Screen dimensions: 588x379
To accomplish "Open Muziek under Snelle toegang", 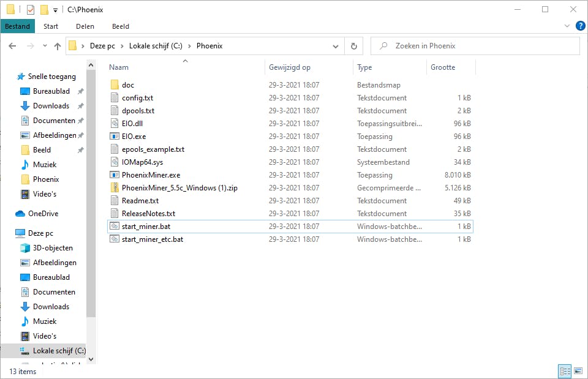I will (x=45, y=165).
